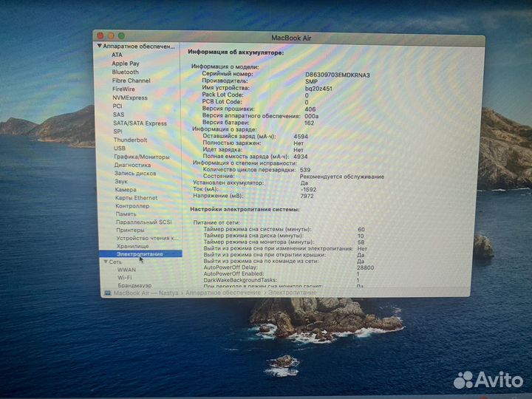Open Брандмауэр under Сеть
Image resolution: width=532 pixels, height=399 pixels.
tap(134, 285)
